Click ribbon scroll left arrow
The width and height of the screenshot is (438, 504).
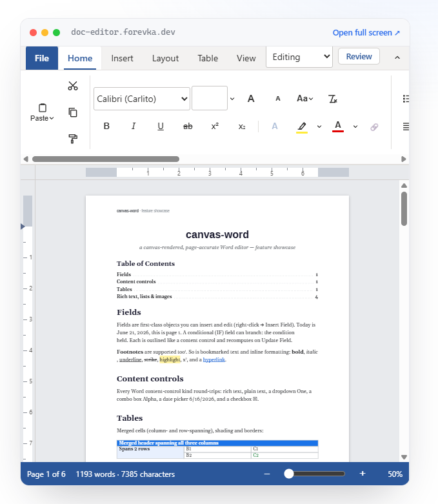[26, 159]
